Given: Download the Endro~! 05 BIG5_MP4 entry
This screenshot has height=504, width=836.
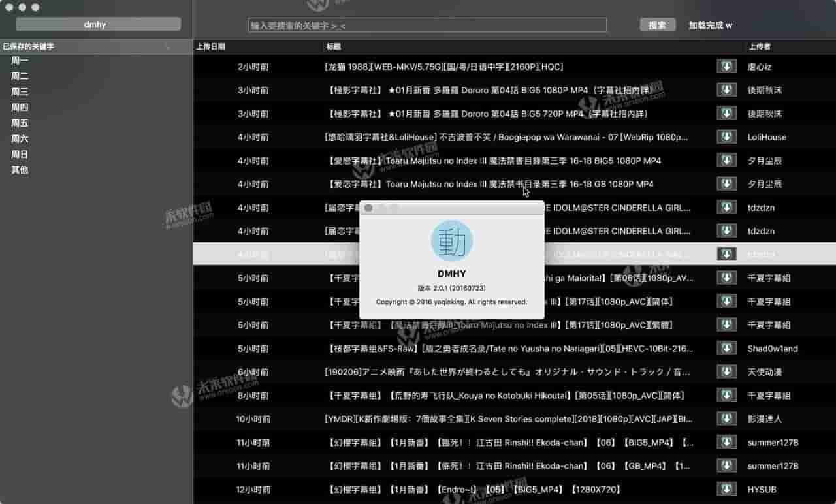Looking at the screenshot, I should pyautogui.click(x=726, y=490).
